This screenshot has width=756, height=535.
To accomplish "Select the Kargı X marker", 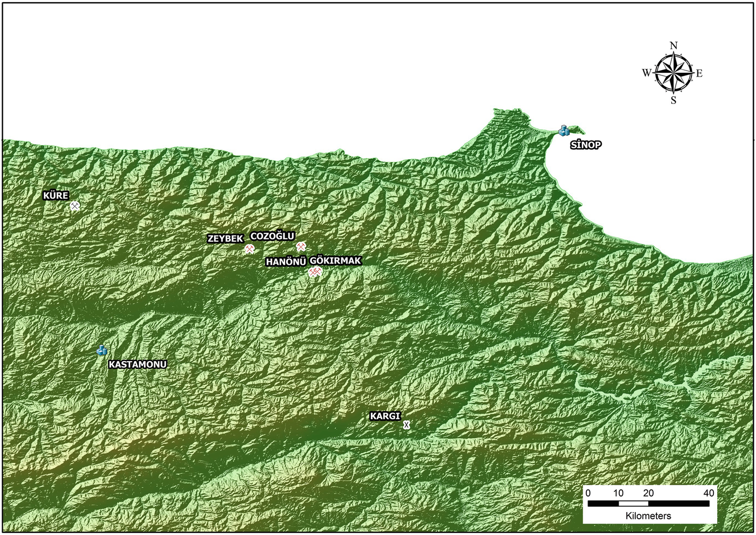I will (406, 425).
